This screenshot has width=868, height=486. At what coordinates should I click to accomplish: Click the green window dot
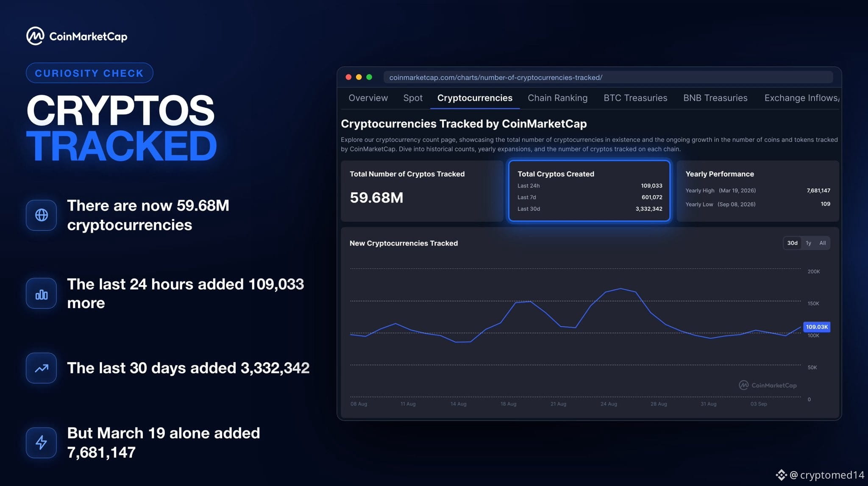coord(369,77)
